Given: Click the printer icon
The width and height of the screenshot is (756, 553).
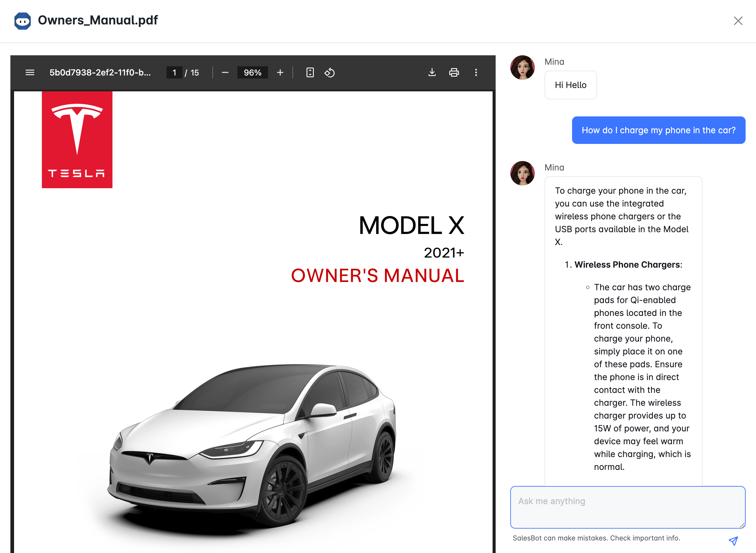Looking at the screenshot, I should tap(454, 73).
